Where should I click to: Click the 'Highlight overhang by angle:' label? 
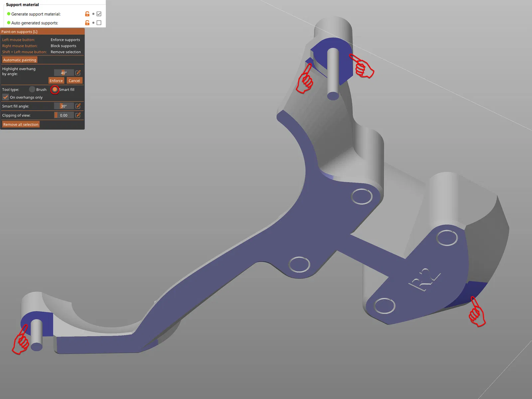(19, 71)
